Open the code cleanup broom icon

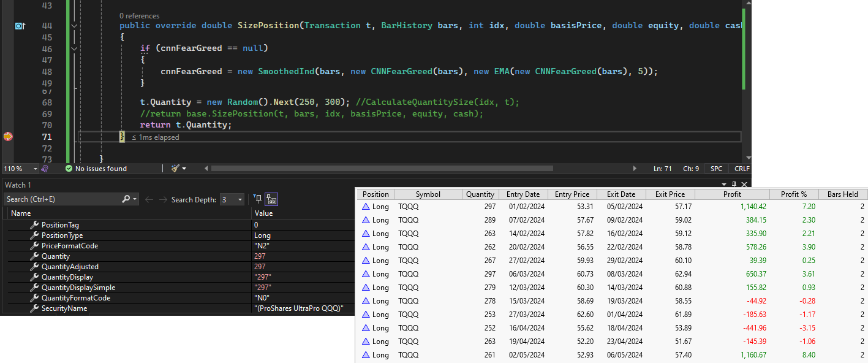[176, 169]
